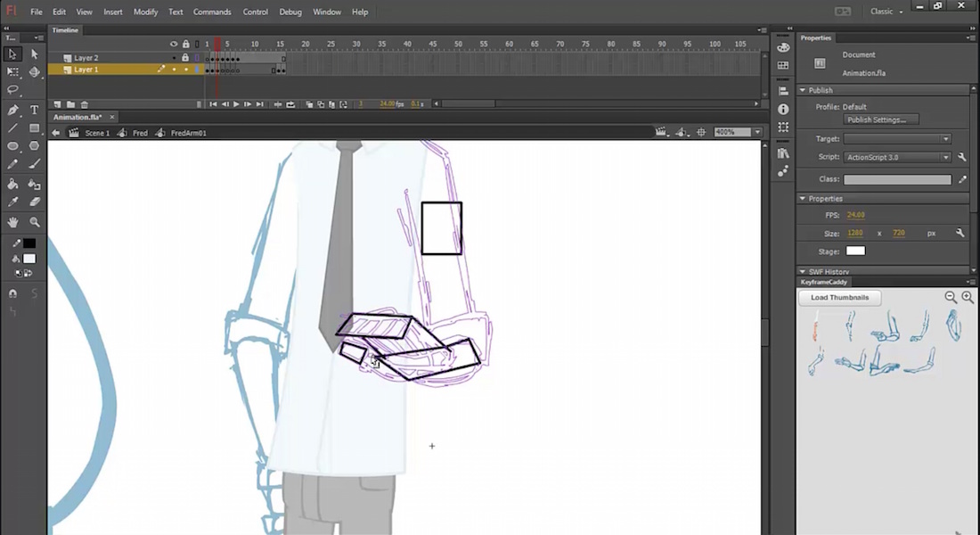Toggle visibility dot for Layer 1
The image size is (980, 535).
[x=174, y=70]
